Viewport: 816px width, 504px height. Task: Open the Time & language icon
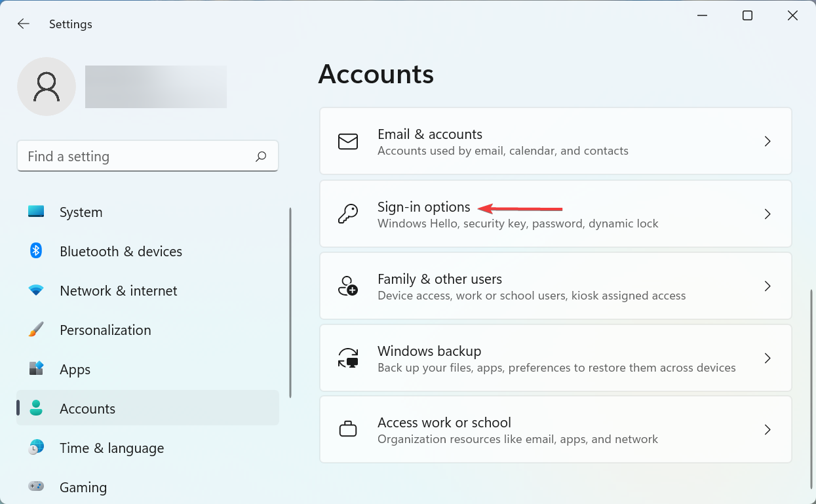(x=35, y=448)
